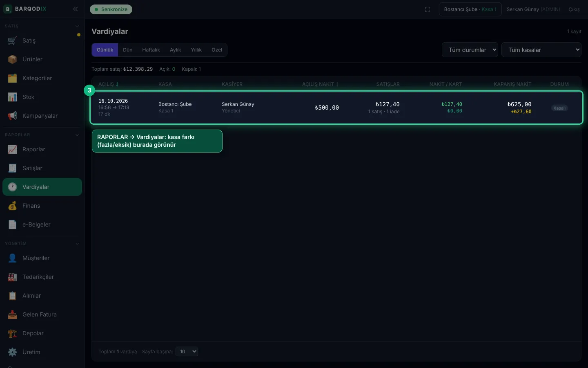The width and height of the screenshot is (588, 368).
Task: Click the Kapalı status badge
Action: point(559,108)
